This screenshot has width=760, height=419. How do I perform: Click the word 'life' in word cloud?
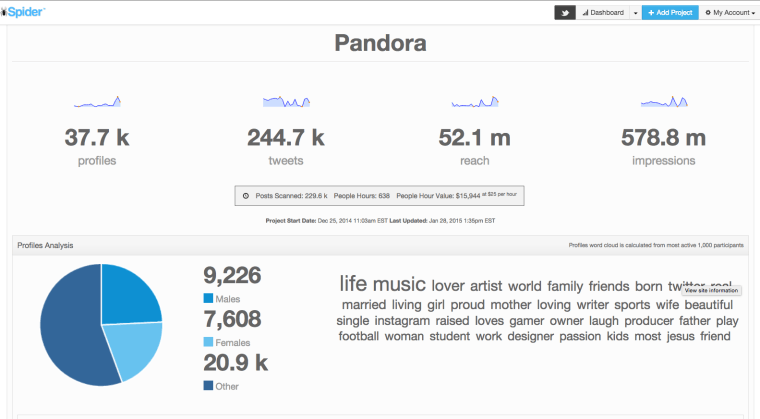353,284
